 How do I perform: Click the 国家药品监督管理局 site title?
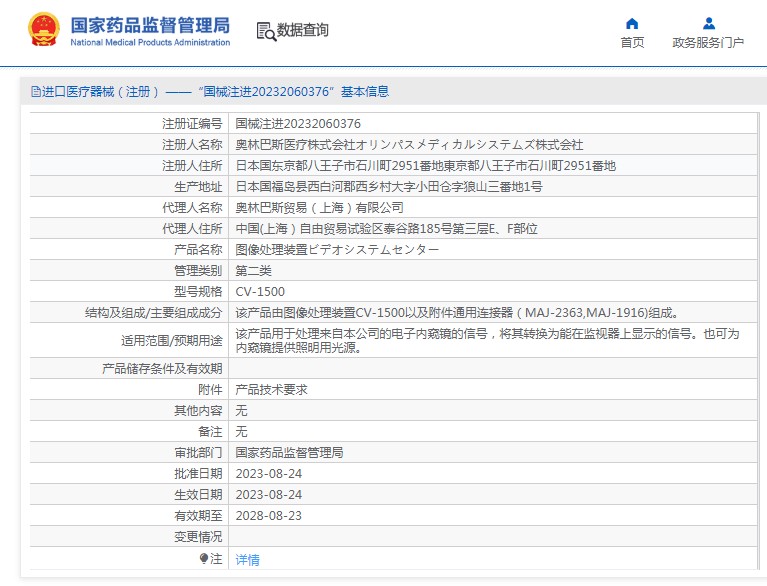point(150,25)
